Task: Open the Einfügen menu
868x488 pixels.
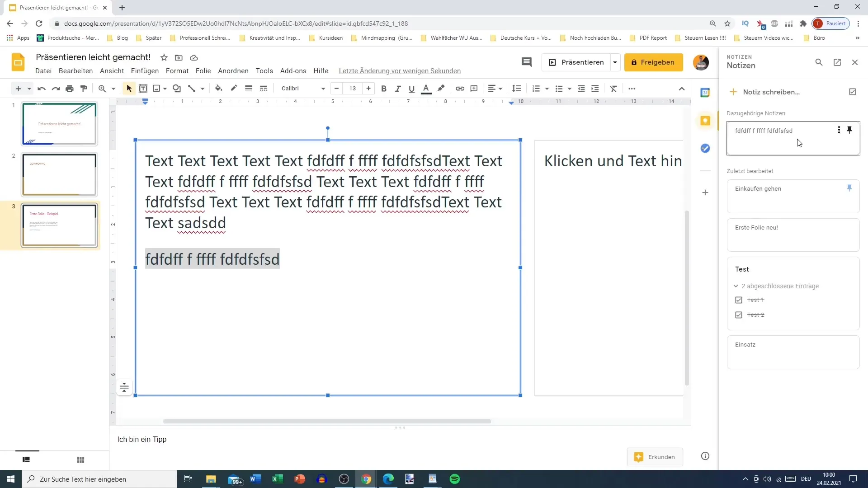Action: click(x=145, y=71)
